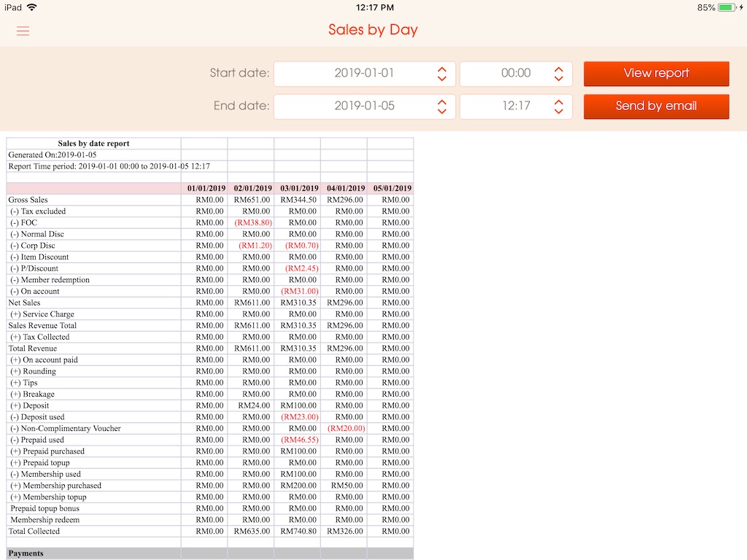This screenshot has width=747, height=560.
Task: Click the (-) Membership used row label
Action: [46, 474]
